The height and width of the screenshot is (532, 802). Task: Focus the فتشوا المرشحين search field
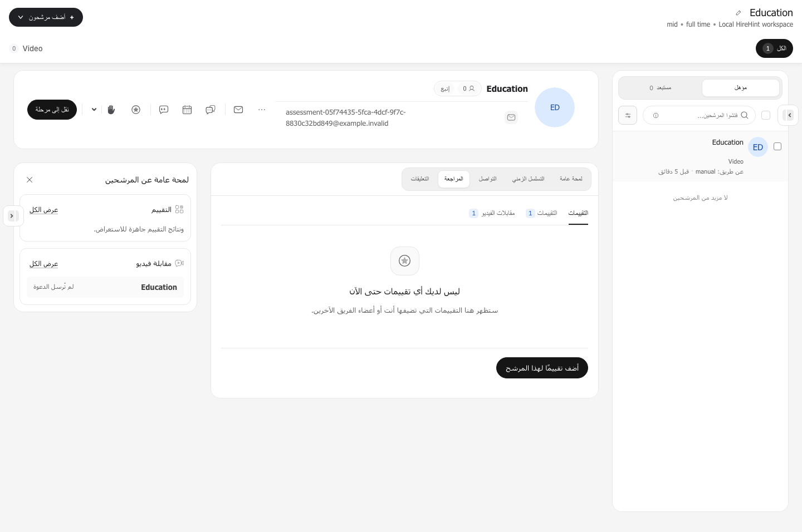(x=699, y=115)
